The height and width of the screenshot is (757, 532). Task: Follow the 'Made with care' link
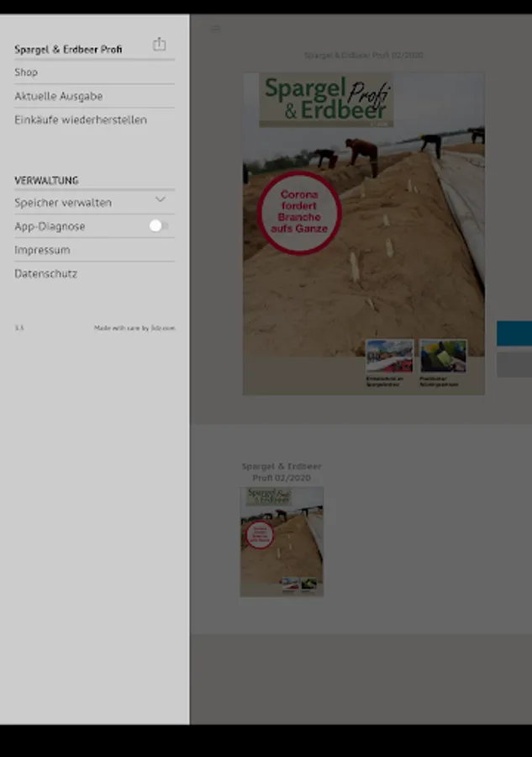[x=134, y=328]
